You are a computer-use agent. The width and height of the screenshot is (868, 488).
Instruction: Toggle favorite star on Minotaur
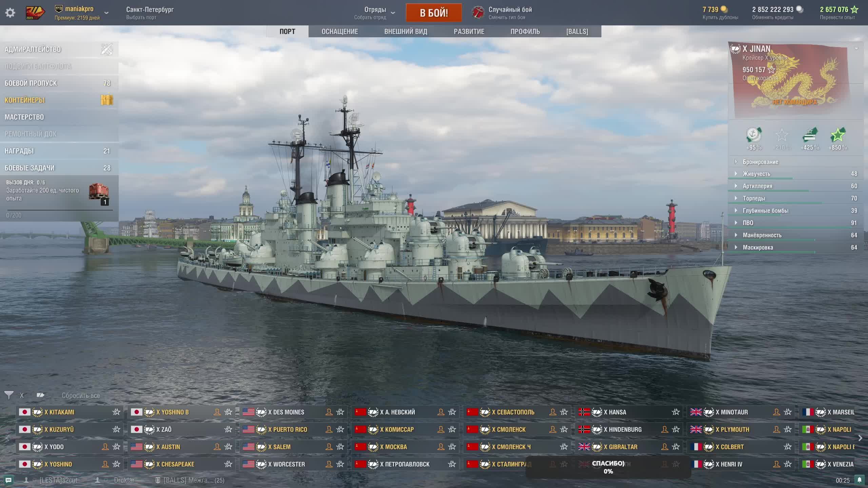click(x=788, y=412)
